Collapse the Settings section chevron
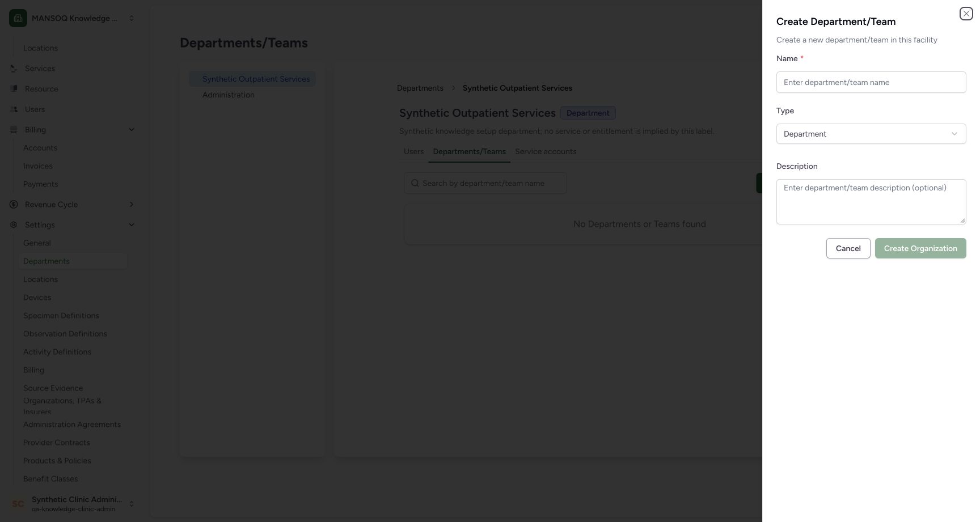 point(132,225)
